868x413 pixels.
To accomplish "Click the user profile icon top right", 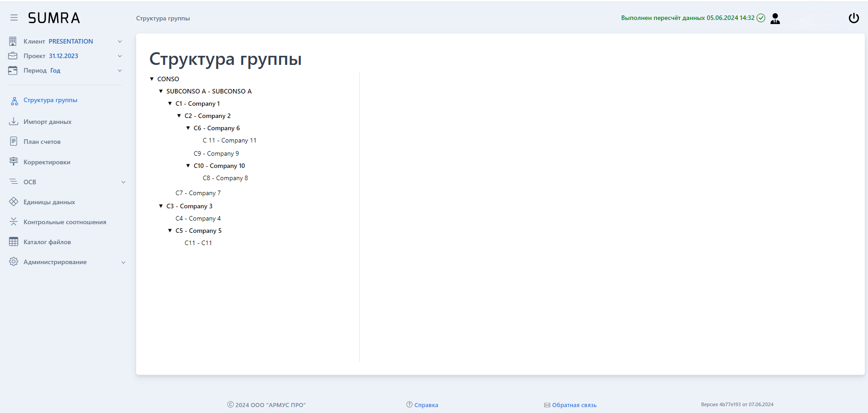I will (x=775, y=19).
